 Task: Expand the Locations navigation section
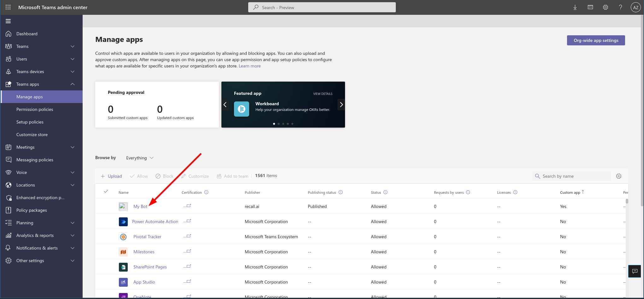tap(73, 185)
